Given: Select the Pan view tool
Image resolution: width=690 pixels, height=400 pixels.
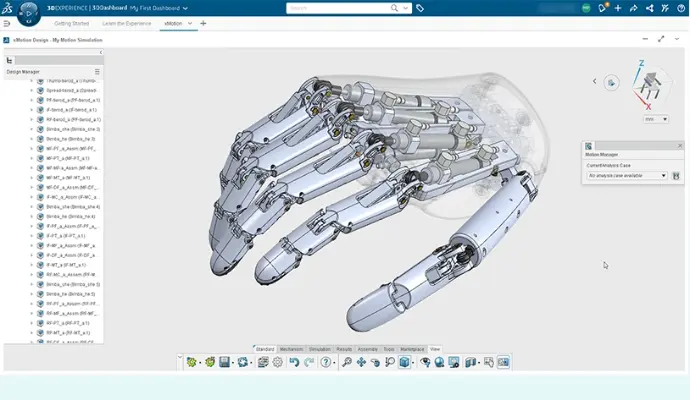Looking at the screenshot, I should click(361, 362).
